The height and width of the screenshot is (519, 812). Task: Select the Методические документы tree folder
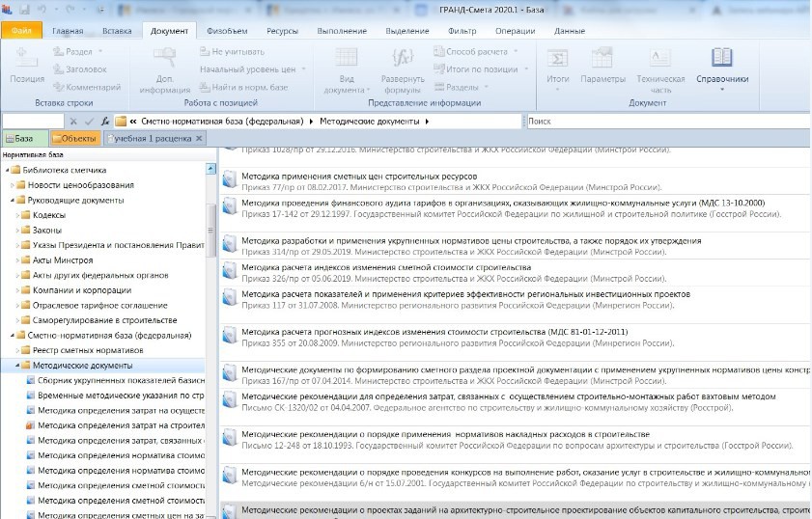click(x=82, y=366)
